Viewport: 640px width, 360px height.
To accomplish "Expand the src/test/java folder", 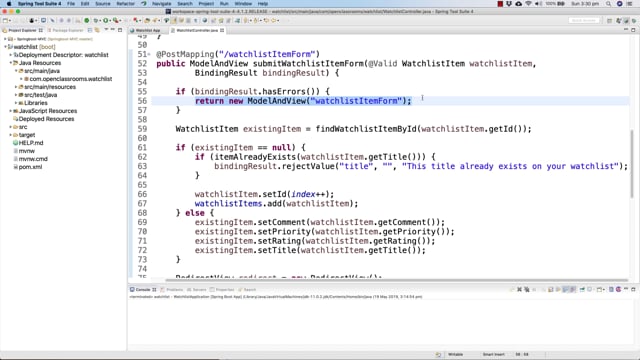I will pyautogui.click(x=16, y=95).
